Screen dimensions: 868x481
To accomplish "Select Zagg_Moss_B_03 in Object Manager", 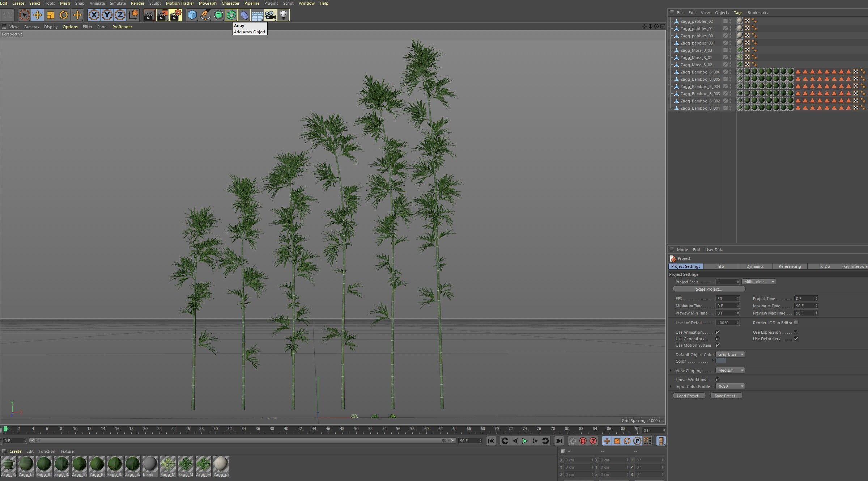I will pyautogui.click(x=696, y=50).
